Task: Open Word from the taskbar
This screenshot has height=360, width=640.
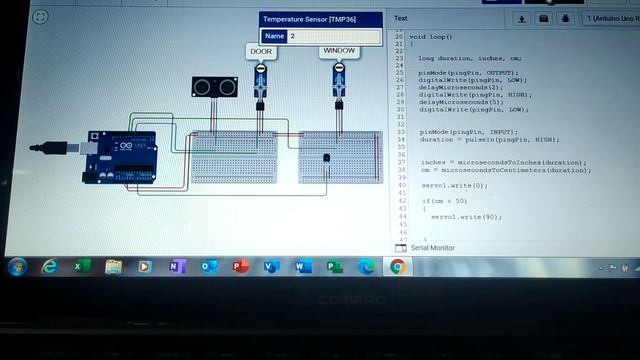Action: pyautogui.click(x=303, y=267)
